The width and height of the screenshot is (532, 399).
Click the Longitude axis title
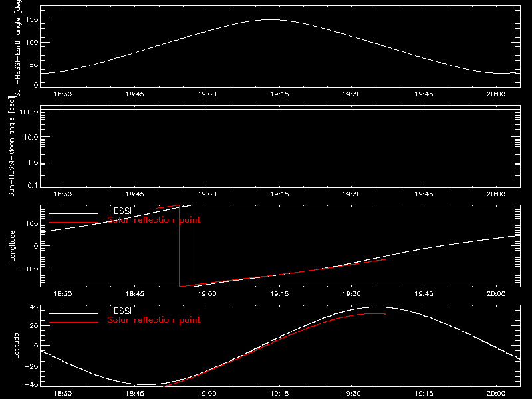pyautogui.click(x=12, y=246)
